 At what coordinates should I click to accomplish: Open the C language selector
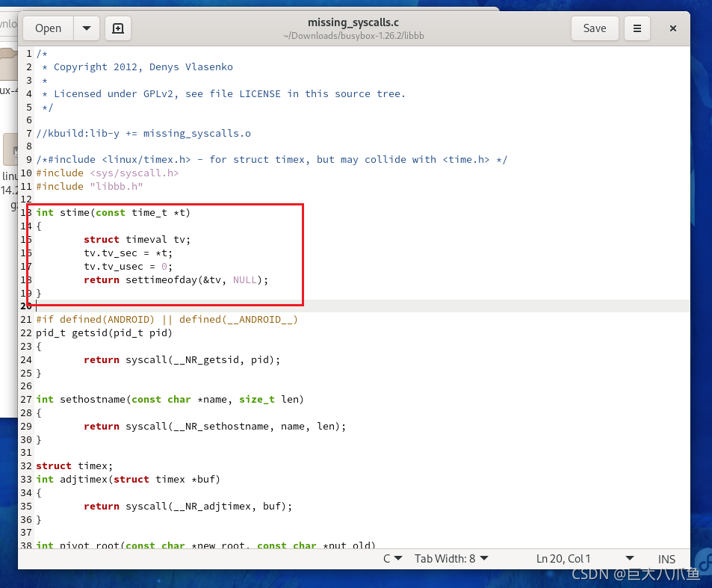click(392, 558)
